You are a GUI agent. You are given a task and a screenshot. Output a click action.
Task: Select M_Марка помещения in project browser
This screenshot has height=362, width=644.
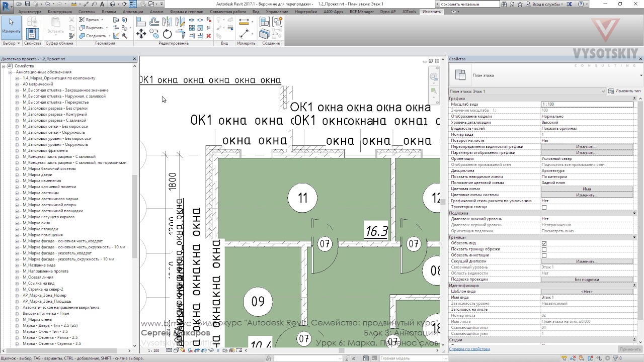pos(43,235)
